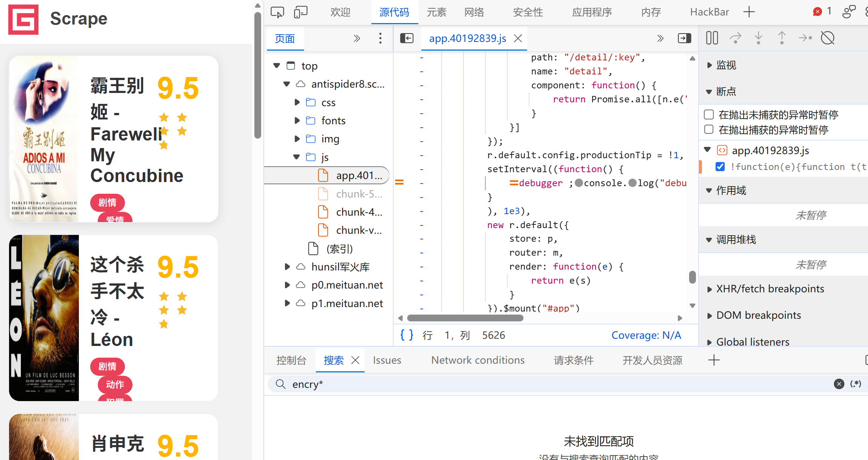This screenshot has height=460, width=868.
Task: Open the HackBar tab
Action: point(709,12)
